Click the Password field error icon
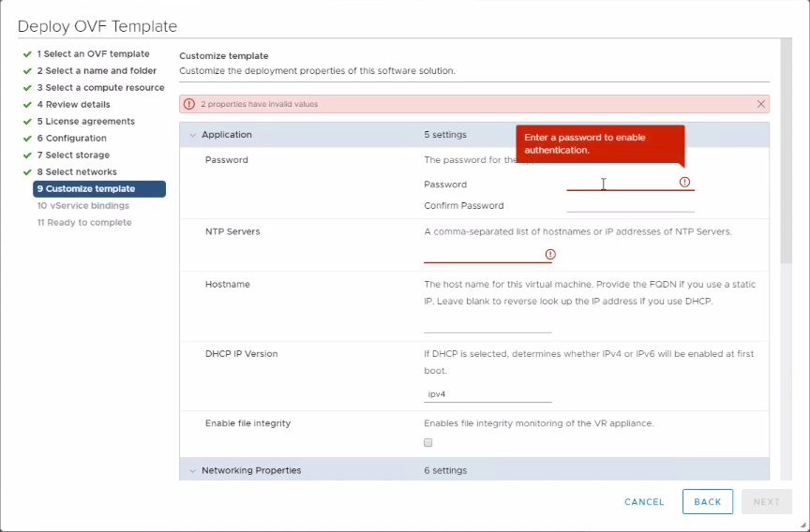810x532 pixels. (684, 182)
